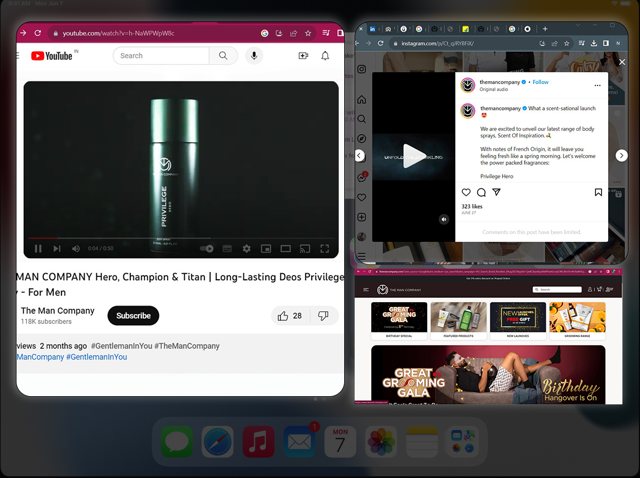Screen dimensions: 640x478
Task: Open YouTube notifications bell
Action: [x=325, y=56]
